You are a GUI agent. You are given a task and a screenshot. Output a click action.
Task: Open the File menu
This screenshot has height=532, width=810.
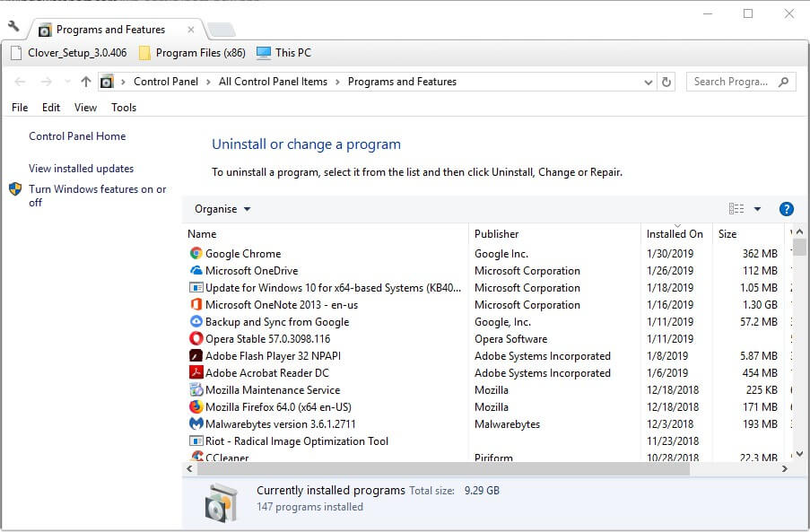(x=20, y=108)
